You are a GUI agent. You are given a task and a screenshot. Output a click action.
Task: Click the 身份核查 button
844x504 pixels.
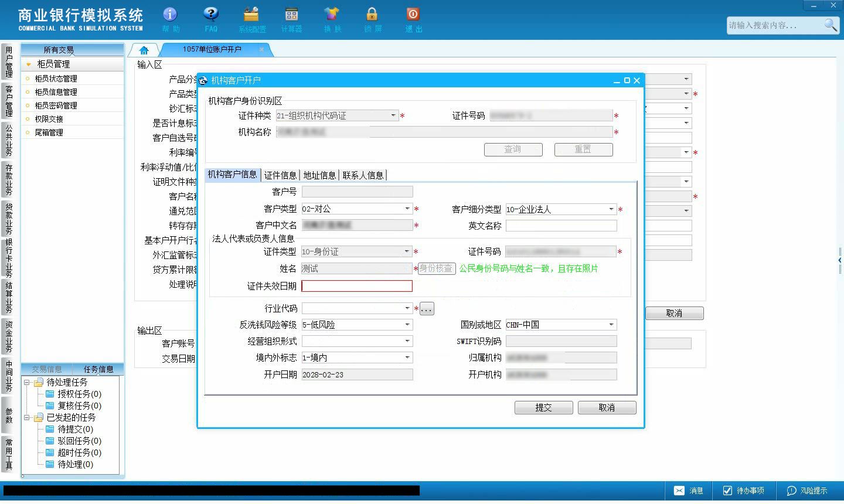point(436,268)
